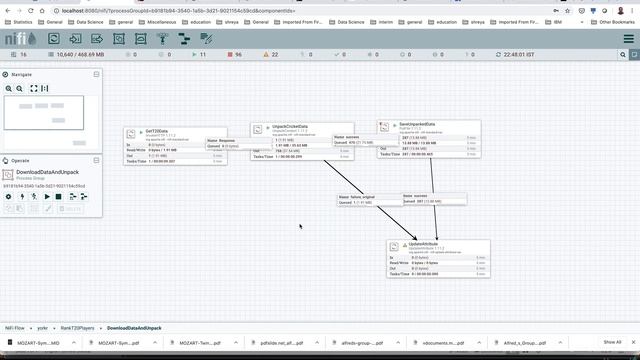Click the yorkr breadcrumb
The width and height of the screenshot is (640, 360).
(x=42, y=328)
